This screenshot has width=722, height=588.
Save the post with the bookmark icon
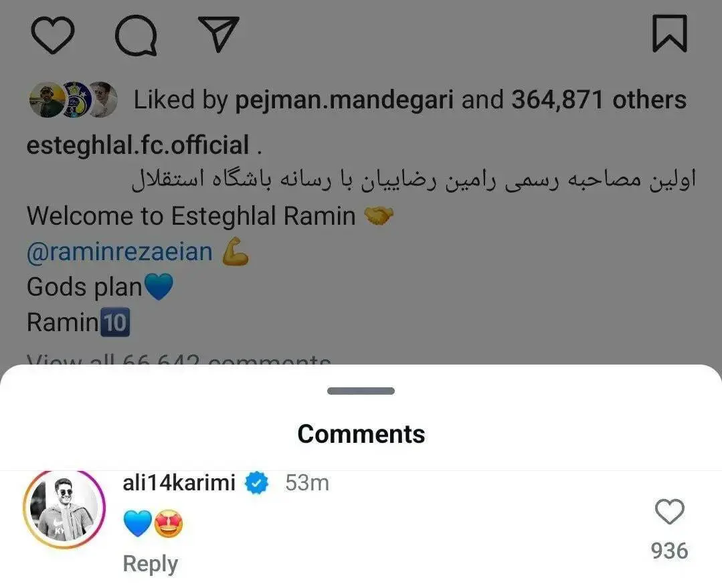(670, 33)
